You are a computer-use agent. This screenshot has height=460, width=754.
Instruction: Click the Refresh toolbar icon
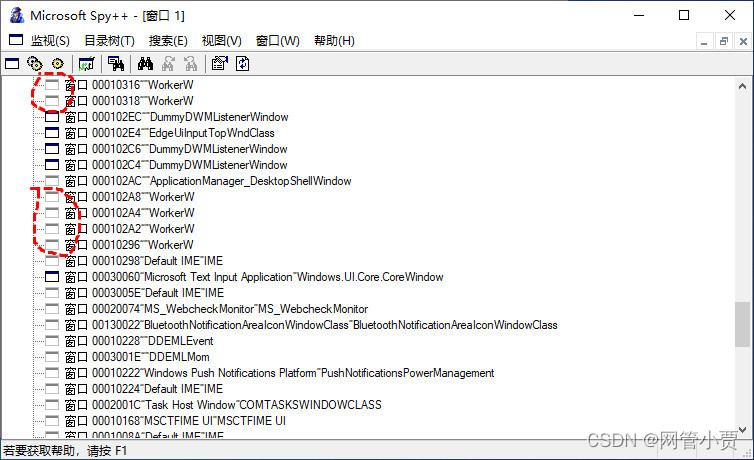point(242,63)
